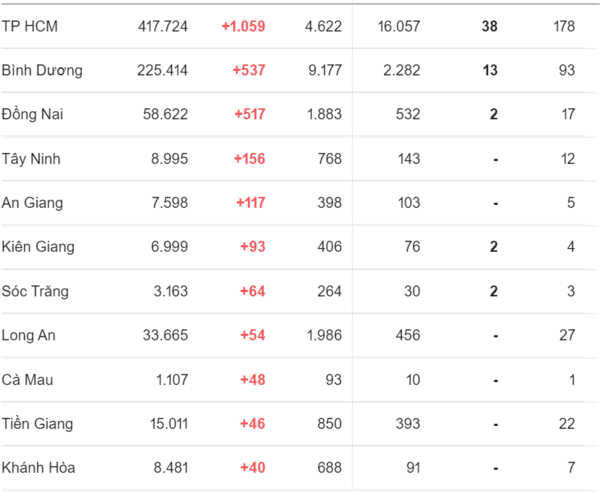Select the TP HCM province name
This screenshot has width=600, height=494.
[x=29, y=26]
